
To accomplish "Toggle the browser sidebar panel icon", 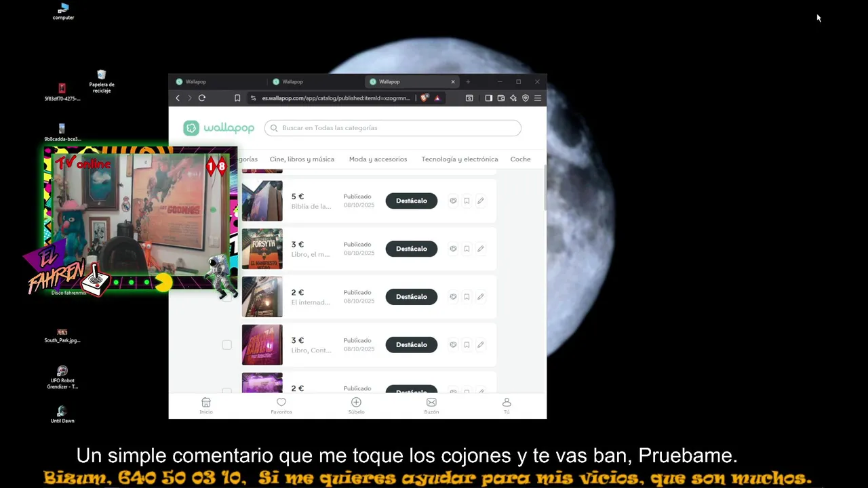I will click(x=488, y=98).
